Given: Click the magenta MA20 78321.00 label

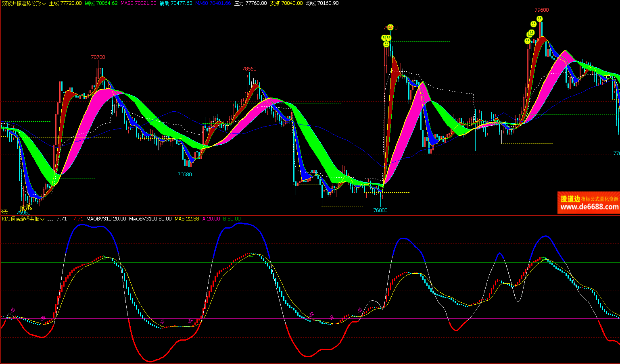Looking at the screenshot, I should (x=138, y=3).
